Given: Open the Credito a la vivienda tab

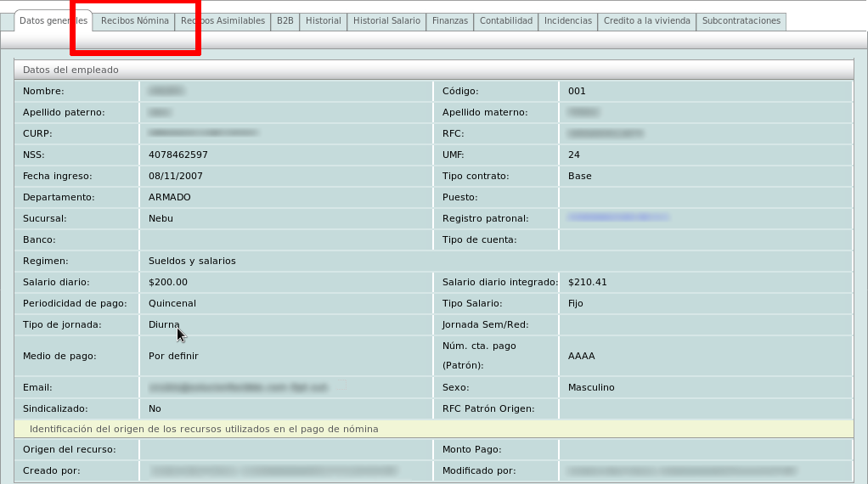Looking at the screenshot, I should tap(646, 21).
